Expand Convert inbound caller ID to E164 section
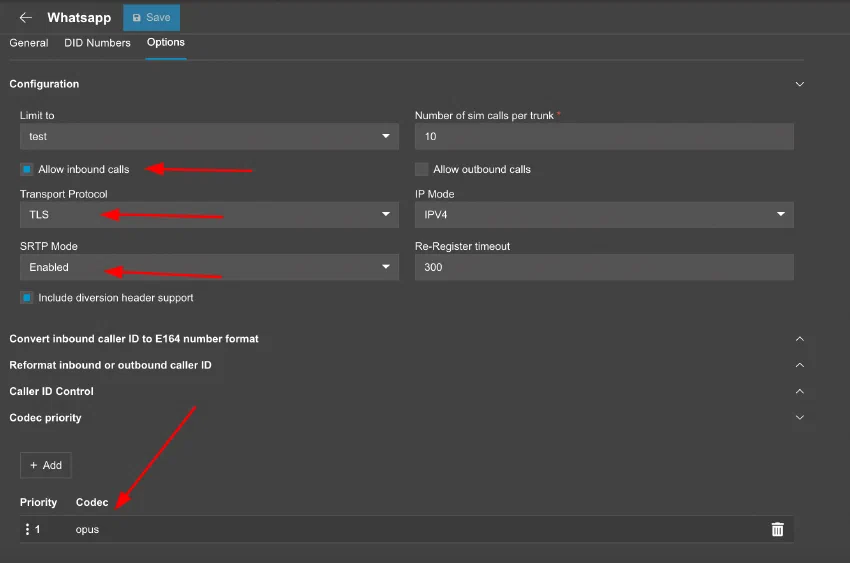The image size is (850, 563). point(799,339)
